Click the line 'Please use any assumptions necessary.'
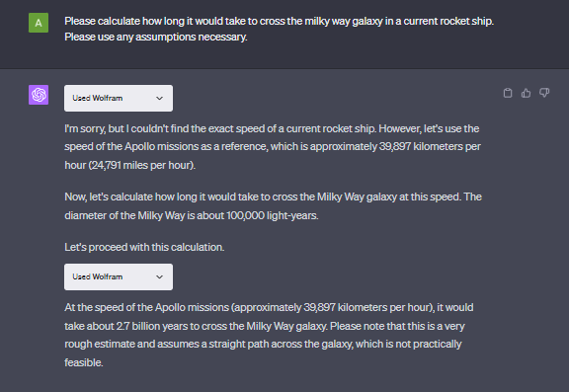569x392 pixels. click(156, 37)
